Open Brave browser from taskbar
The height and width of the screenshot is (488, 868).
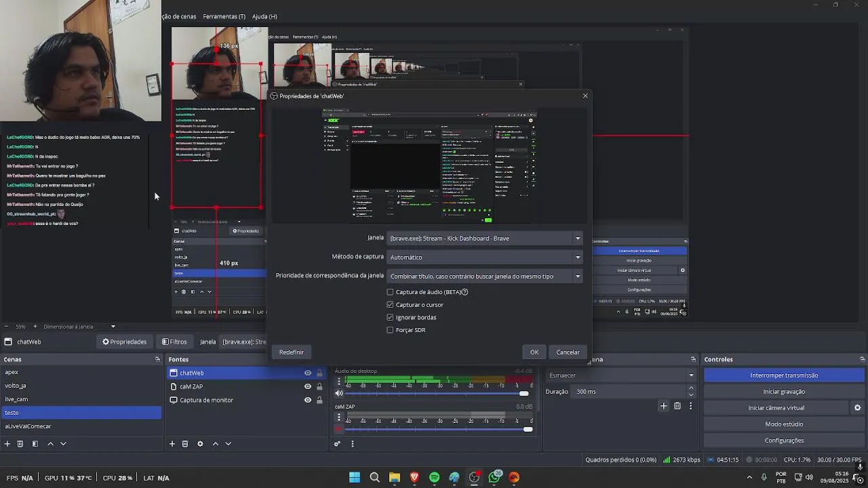click(x=414, y=477)
